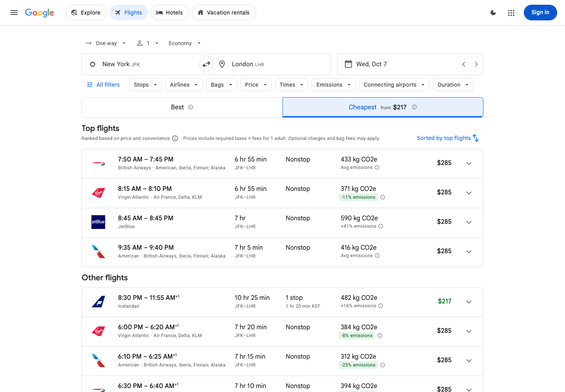Select the Best flights tab

(x=182, y=107)
